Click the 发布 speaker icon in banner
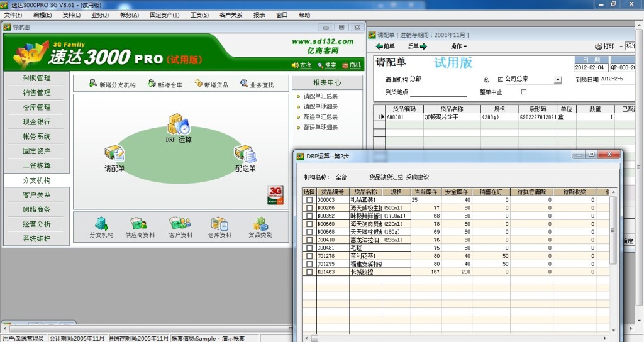 click(x=295, y=65)
